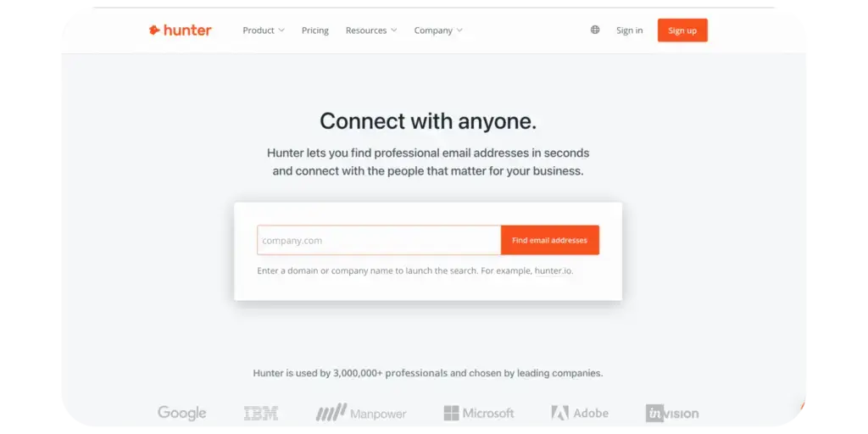
Task: Focus the company.com search field
Action: point(379,240)
